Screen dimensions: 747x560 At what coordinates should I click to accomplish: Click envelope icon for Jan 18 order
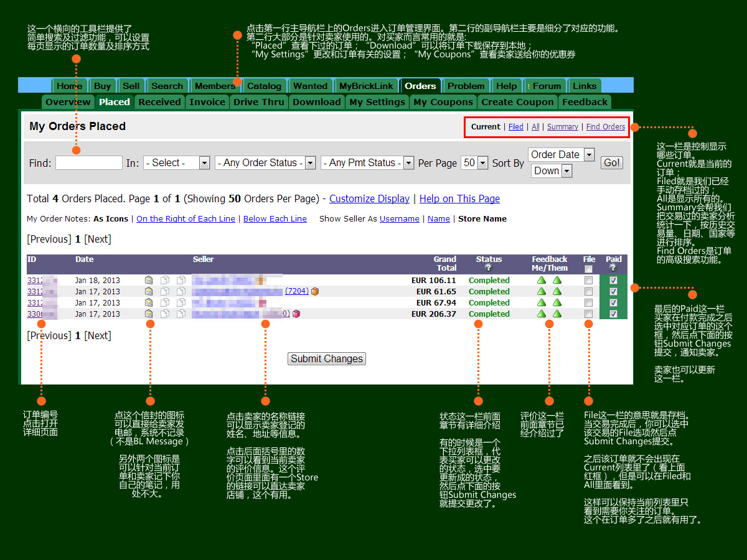tap(149, 281)
